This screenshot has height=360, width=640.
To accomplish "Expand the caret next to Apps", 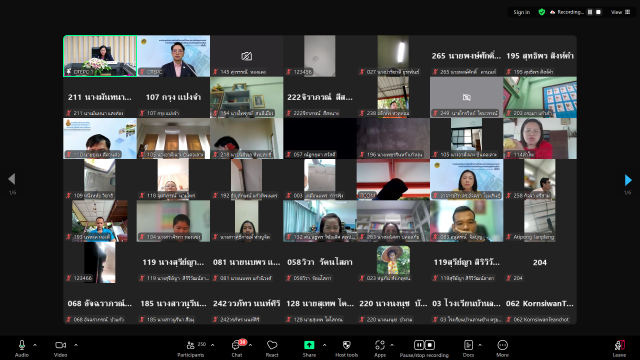I will click(x=392, y=345).
